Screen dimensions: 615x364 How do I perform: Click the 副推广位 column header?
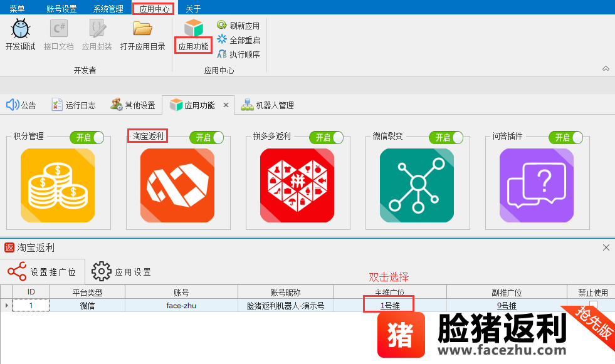click(x=507, y=293)
